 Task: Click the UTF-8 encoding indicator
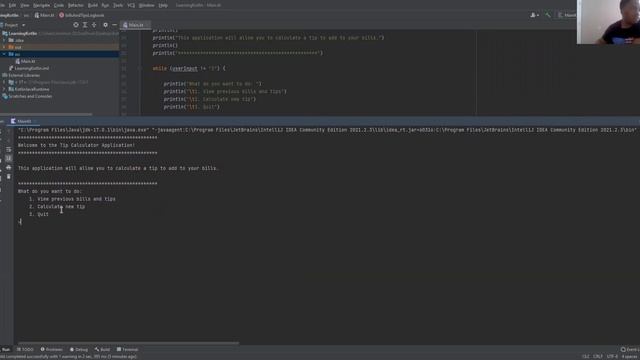(x=612, y=356)
